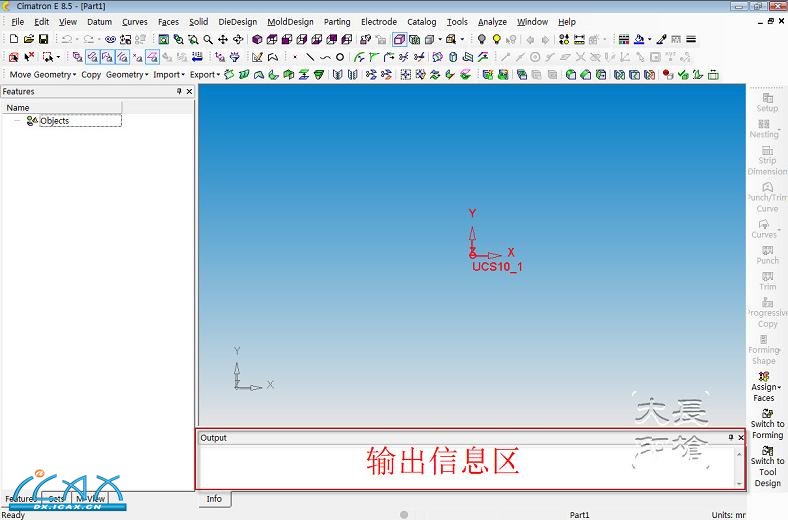Create a new file with the New icon

coord(14,39)
